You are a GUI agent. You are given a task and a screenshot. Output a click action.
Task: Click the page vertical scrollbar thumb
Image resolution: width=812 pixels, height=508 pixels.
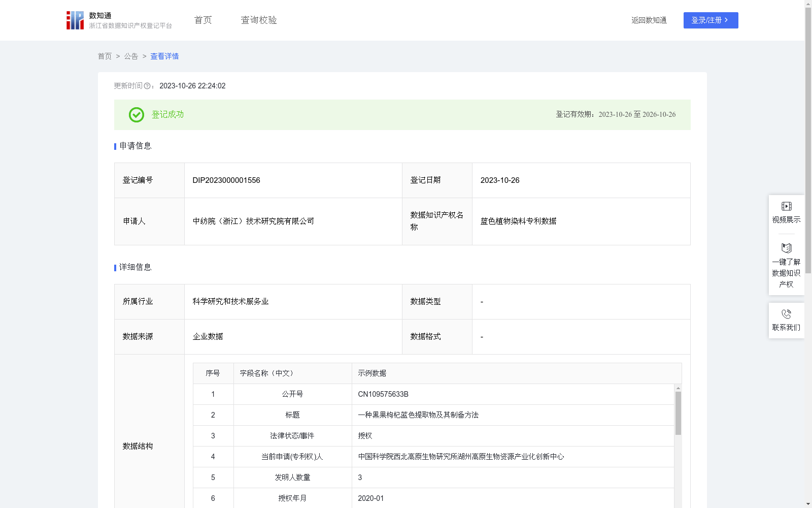coord(808,141)
